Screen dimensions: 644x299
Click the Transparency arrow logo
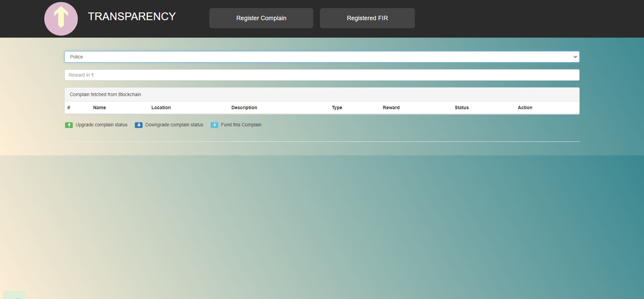click(x=61, y=19)
